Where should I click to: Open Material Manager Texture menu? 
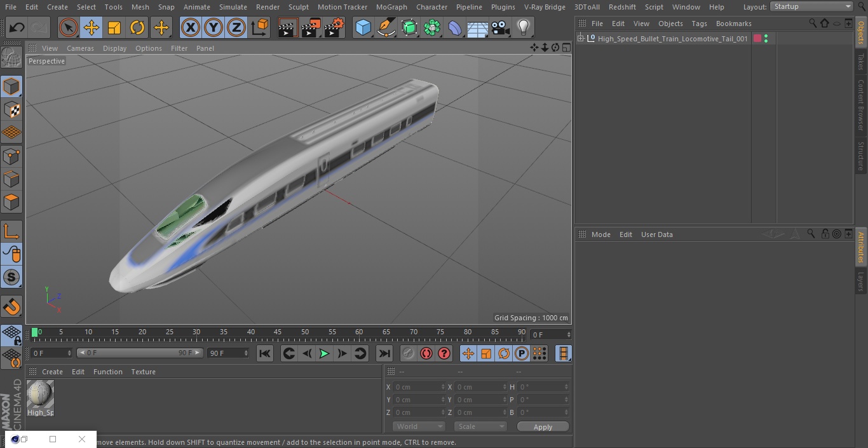pyautogui.click(x=143, y=372)
